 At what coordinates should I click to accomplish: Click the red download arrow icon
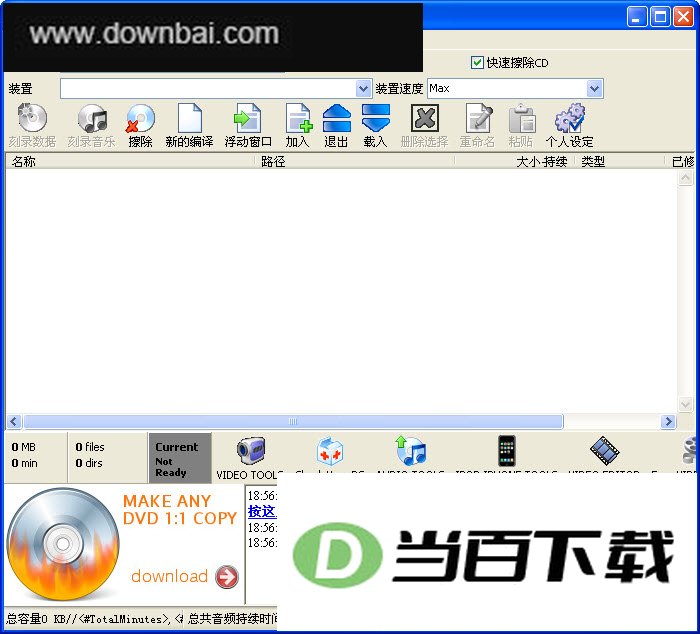pos(227,577)
